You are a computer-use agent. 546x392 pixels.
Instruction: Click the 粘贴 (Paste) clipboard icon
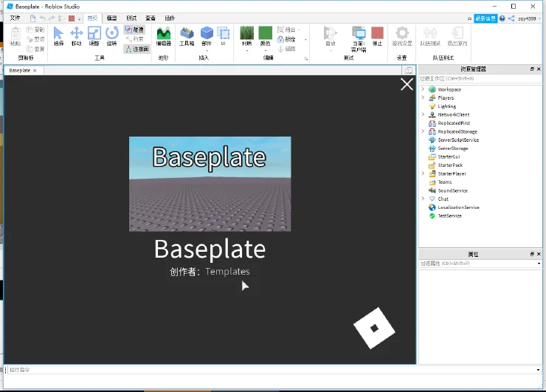click(15, 34)
